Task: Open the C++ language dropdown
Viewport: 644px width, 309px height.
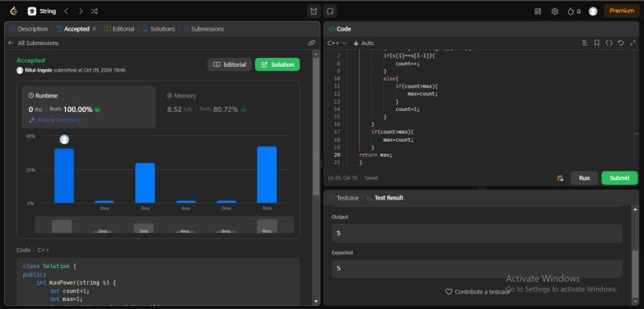Action: click(336, 43)
